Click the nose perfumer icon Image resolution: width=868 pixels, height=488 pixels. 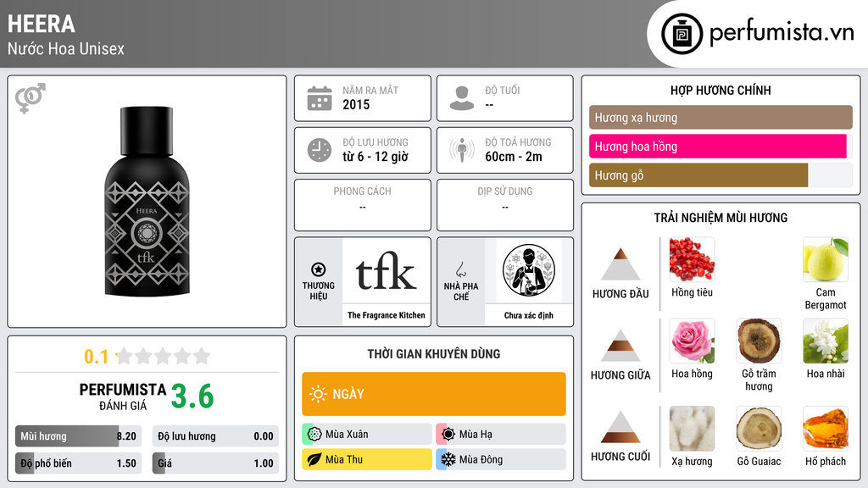460,269
